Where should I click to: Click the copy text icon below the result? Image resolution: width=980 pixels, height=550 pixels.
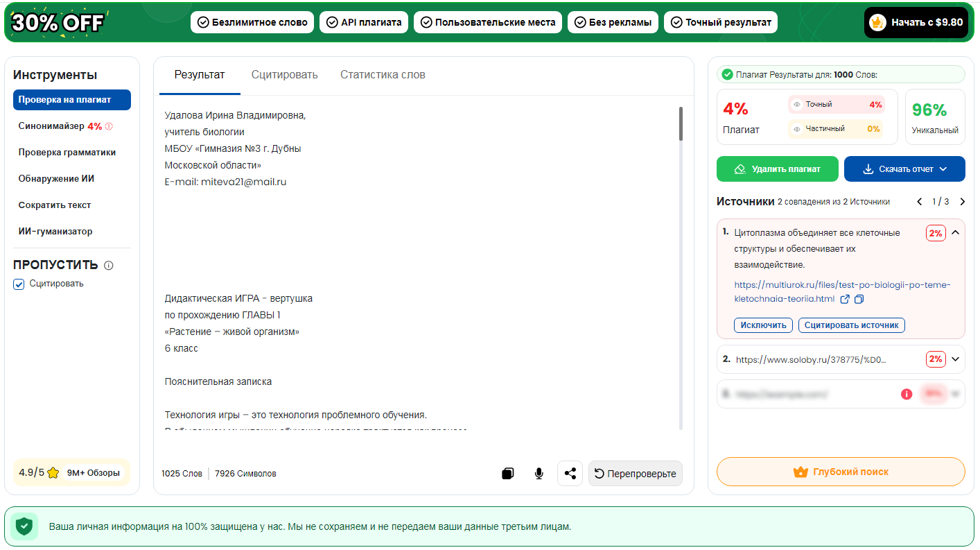pyautogui.click(x=507, y=474)
